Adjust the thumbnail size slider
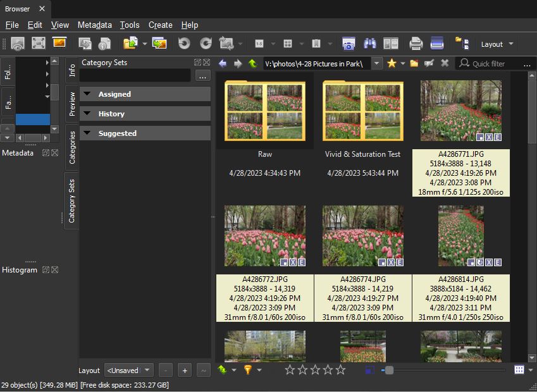 tap(389, 370)
